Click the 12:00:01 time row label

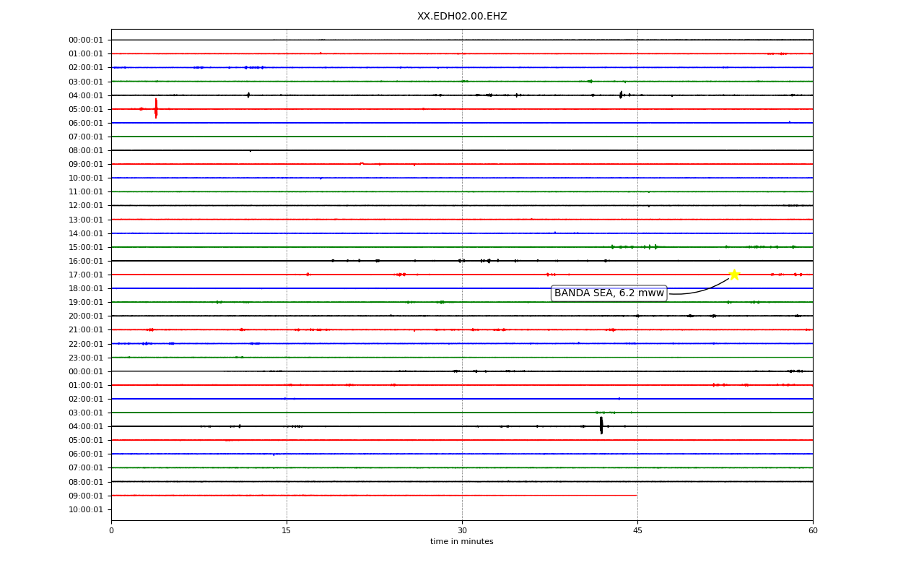pyautogui.click(x=86, y=206)
